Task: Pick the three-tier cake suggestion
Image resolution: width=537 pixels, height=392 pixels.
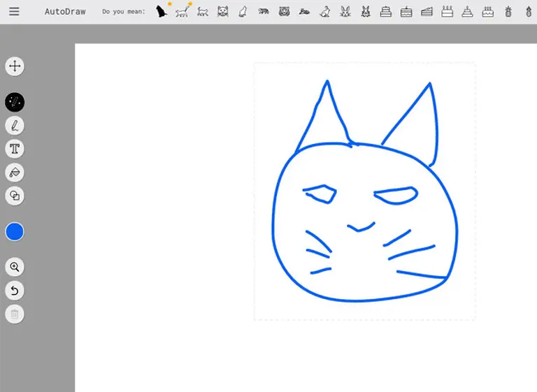Action: point(467,12)
